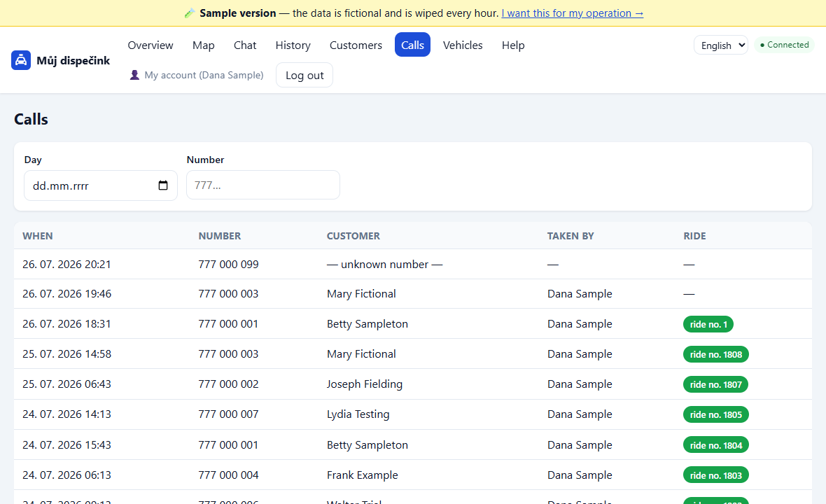Click customer Lydia Testing
Image resolution: width=826 pixels, height=504 pixels.
point(358,414)
